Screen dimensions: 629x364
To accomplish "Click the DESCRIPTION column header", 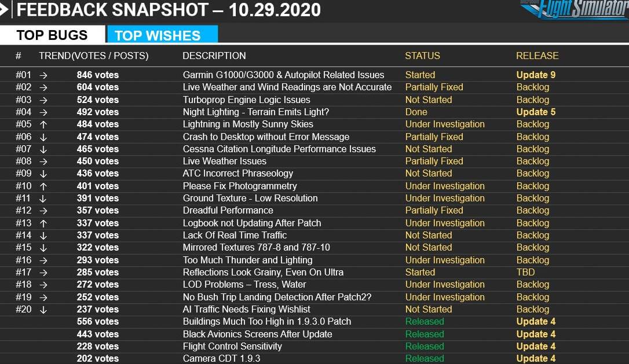I will tap(214, 56).
